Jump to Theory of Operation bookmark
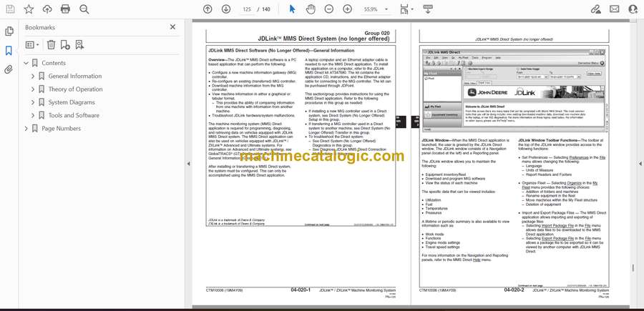Screen dimensions: 644x311 76,89
